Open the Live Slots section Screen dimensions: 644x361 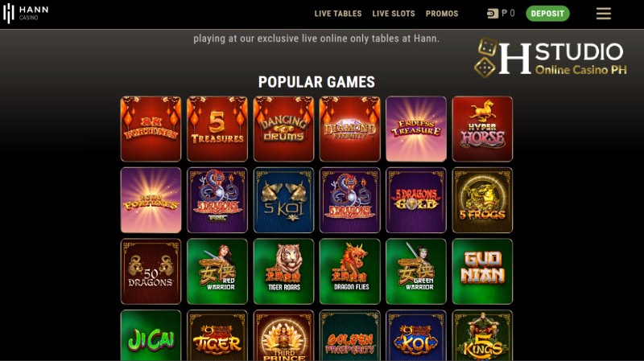[394, 14]
